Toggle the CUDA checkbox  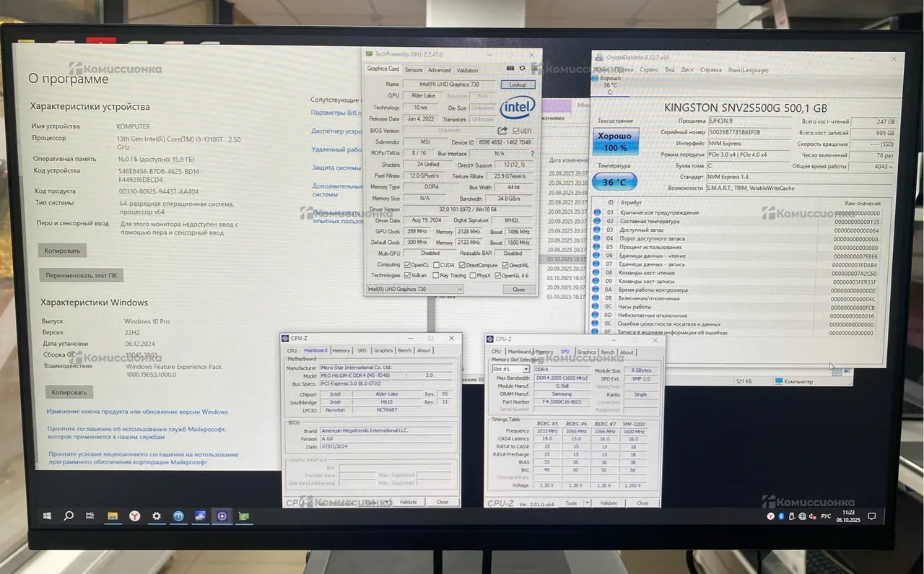(x=437, y=265)
